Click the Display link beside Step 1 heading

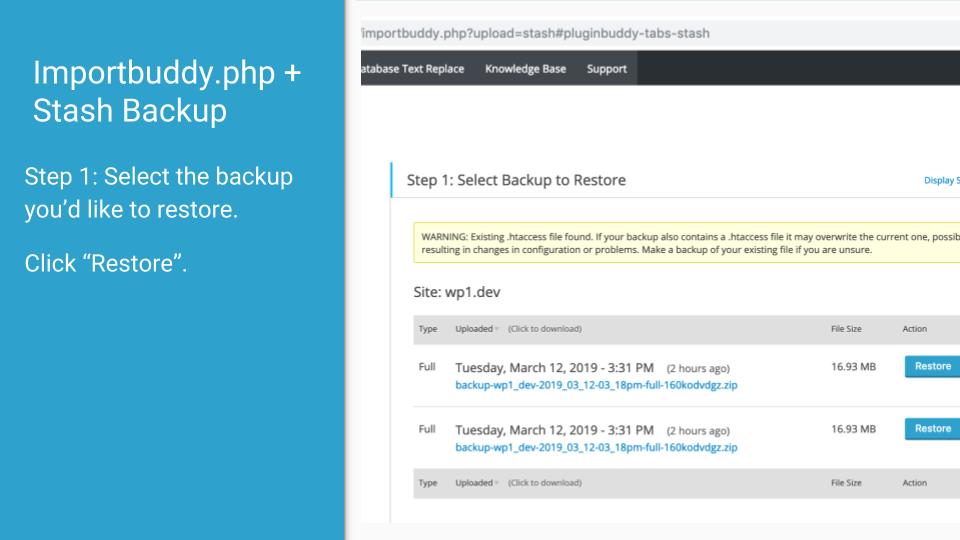941,180
